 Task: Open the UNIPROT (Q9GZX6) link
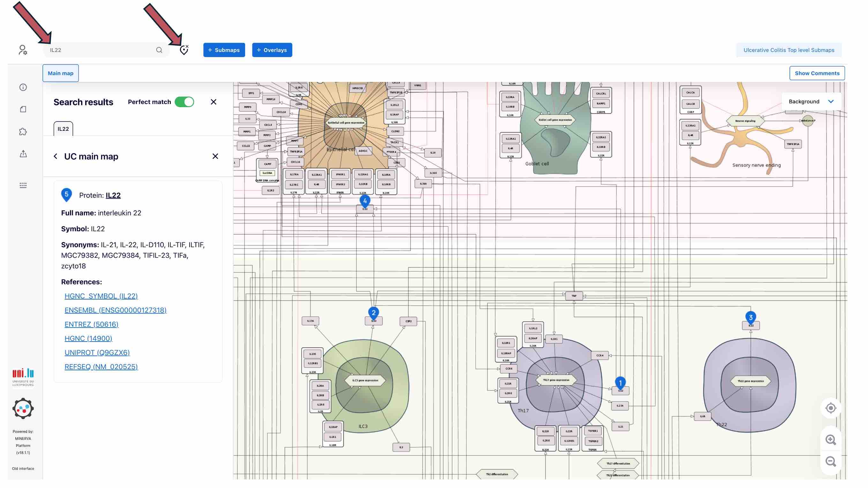[x=97, y=352]
